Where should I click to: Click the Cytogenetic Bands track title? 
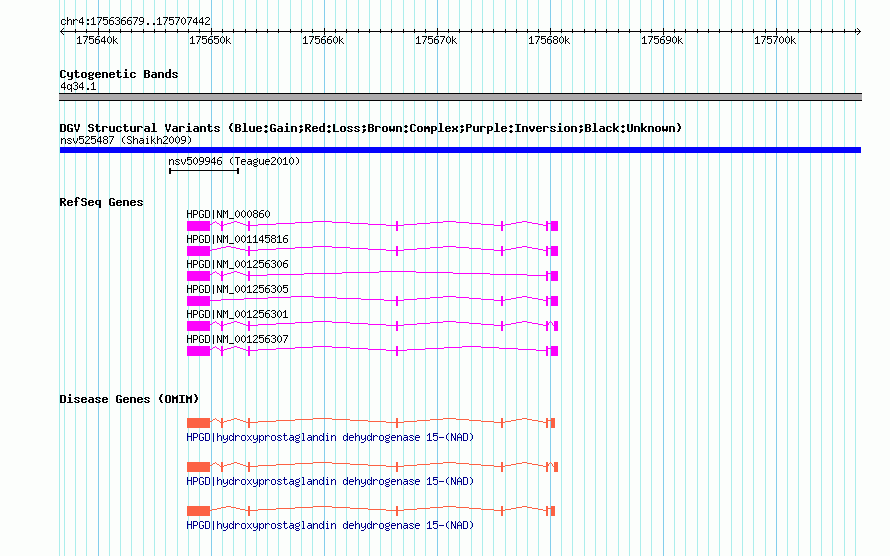point(119,74)
